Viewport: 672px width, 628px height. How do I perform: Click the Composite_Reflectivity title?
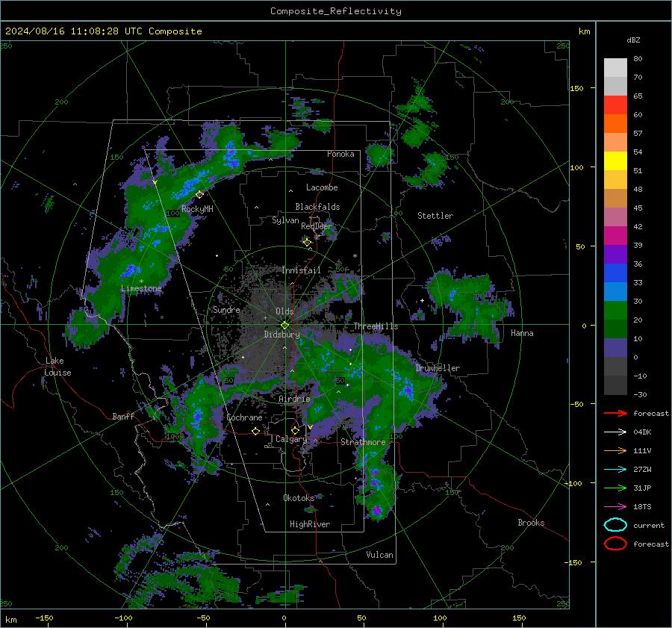336,11
